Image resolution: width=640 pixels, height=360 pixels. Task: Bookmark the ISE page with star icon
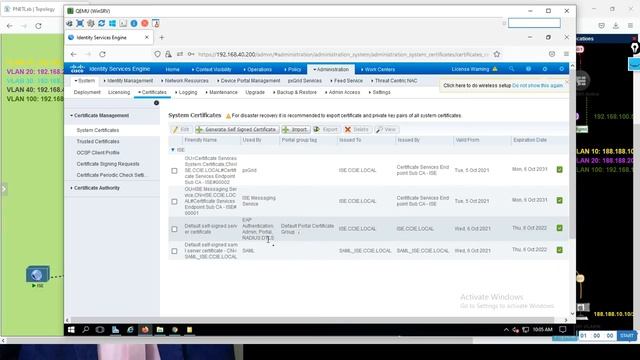point(497,54)
